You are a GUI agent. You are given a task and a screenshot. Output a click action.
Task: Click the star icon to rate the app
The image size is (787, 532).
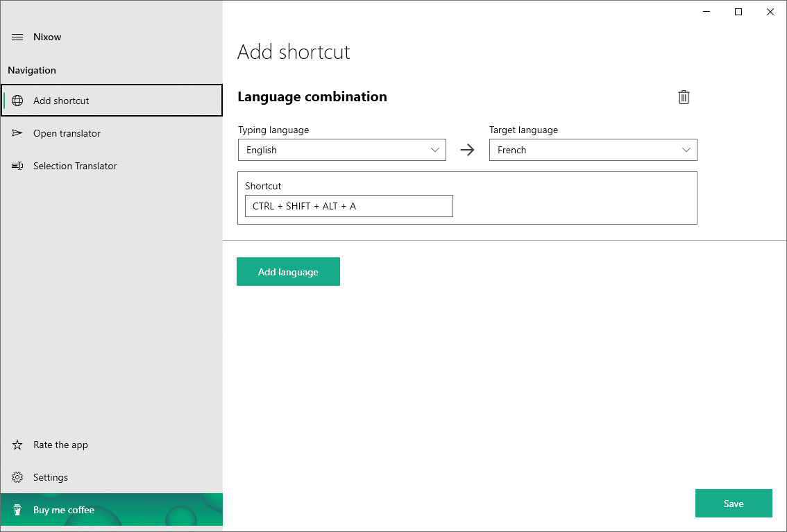(17, 445)
